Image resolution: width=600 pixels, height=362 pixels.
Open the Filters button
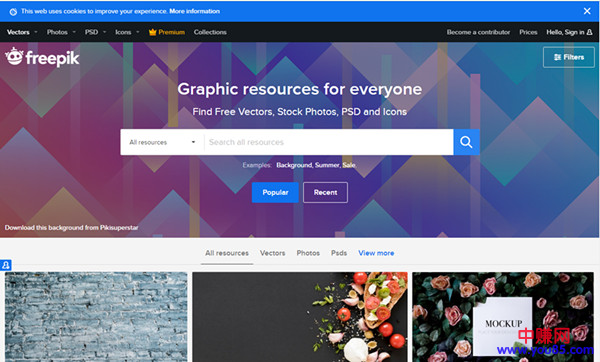tap(569, 57)
